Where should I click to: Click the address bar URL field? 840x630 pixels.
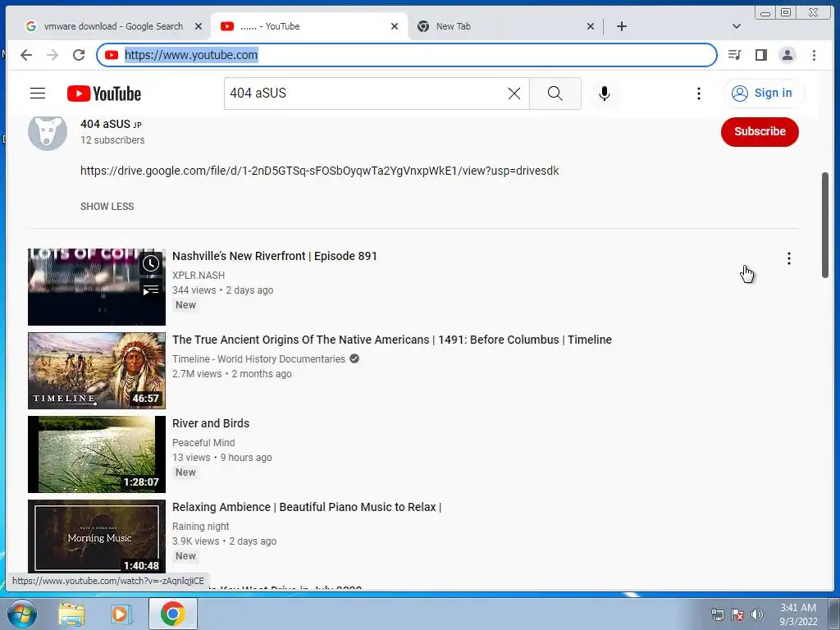pos(407,55)
